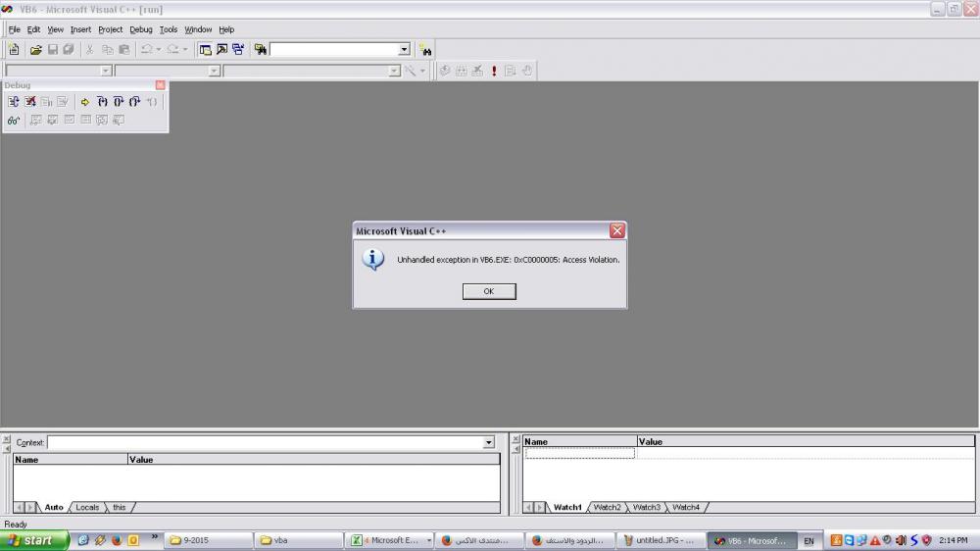
Task: Click the EN language indicator in taskbar
Action: tap(808, 541)
